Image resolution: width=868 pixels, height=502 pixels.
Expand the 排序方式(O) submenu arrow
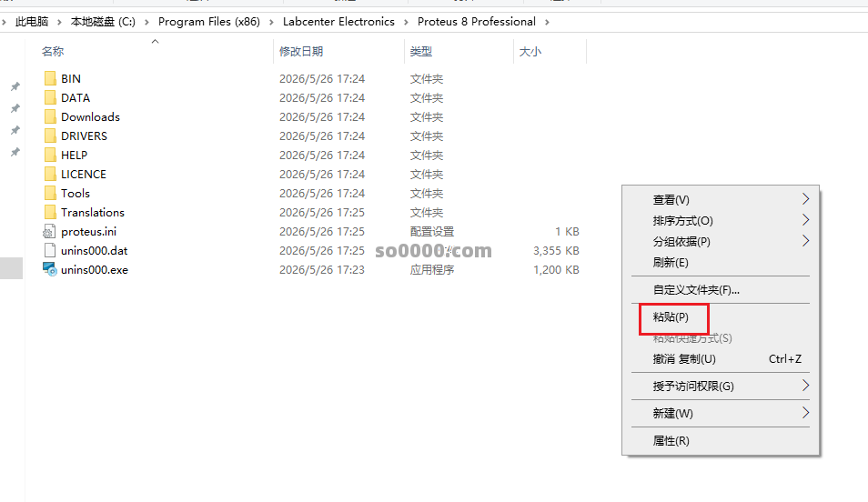pos(805,220)
